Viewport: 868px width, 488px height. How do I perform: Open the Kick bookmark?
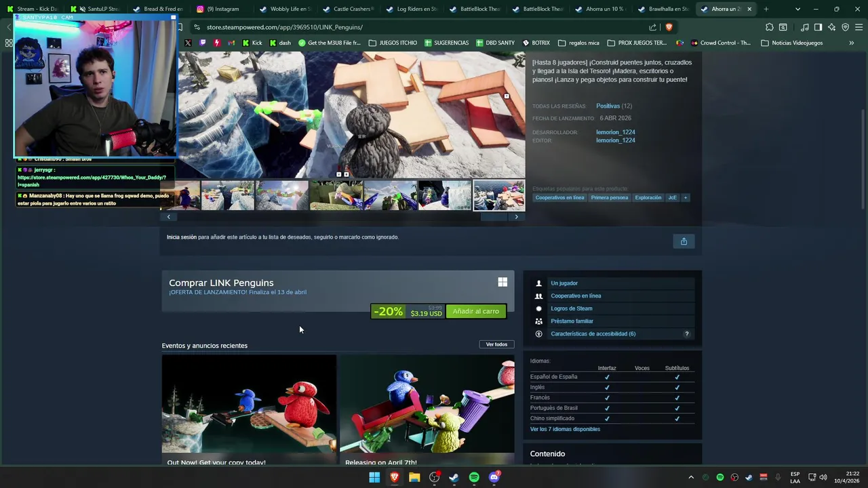point(252,43)
